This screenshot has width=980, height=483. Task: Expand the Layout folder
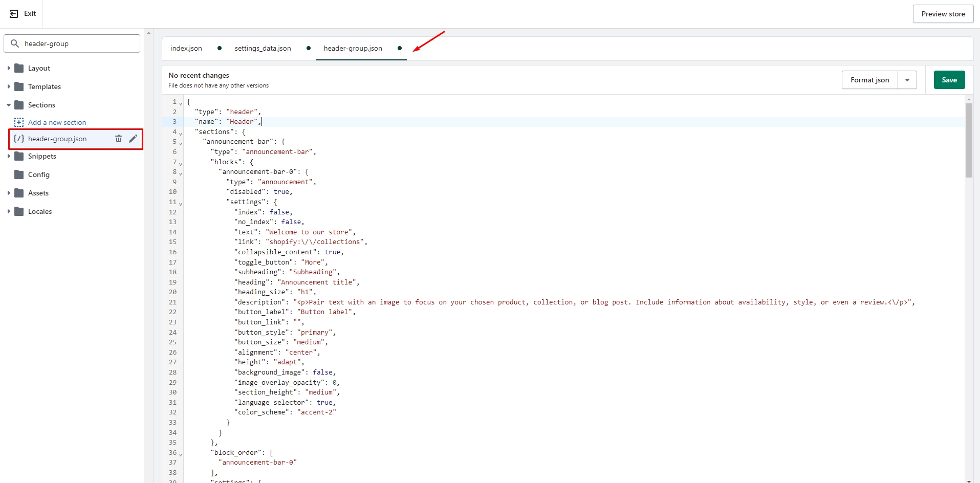[9, 68]
